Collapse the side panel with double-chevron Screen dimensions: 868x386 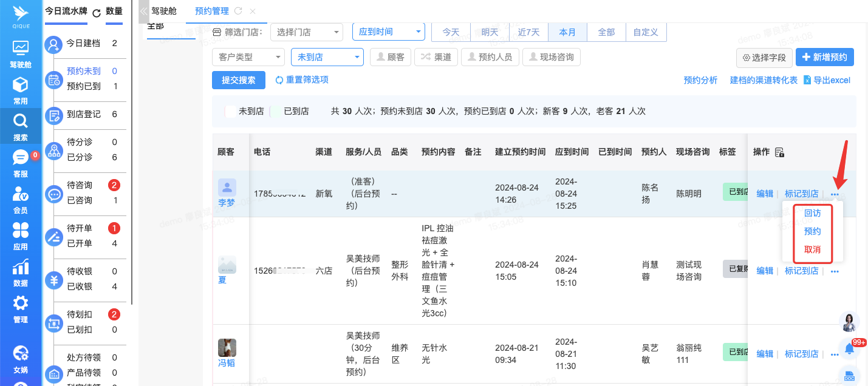pyautogui.click(x=143, y=11)
